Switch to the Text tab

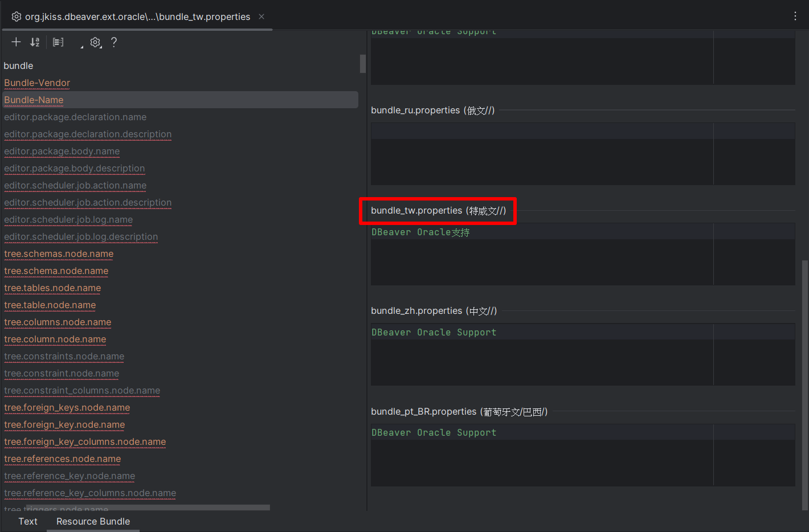coord(28,521)
